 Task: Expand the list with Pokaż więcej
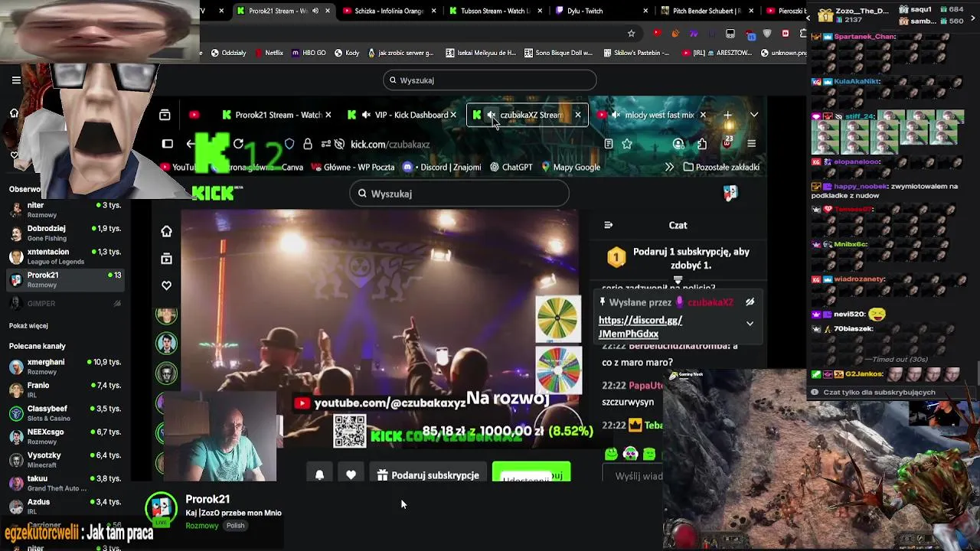coord(28,326)
